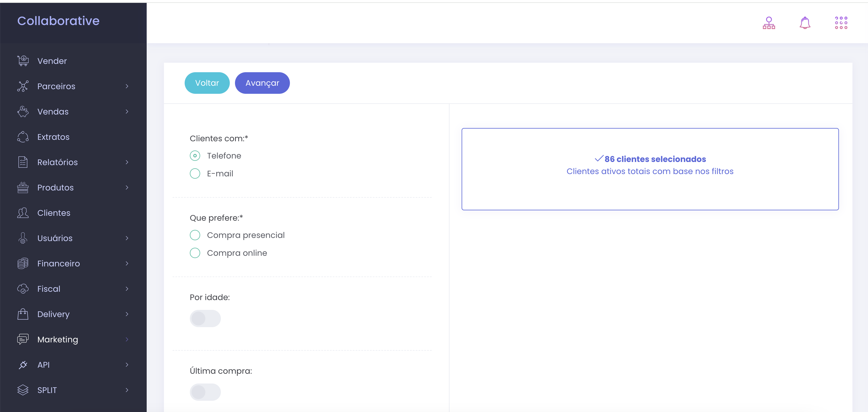Expand the SPLIT submenu chevron

tap(127, 390)
